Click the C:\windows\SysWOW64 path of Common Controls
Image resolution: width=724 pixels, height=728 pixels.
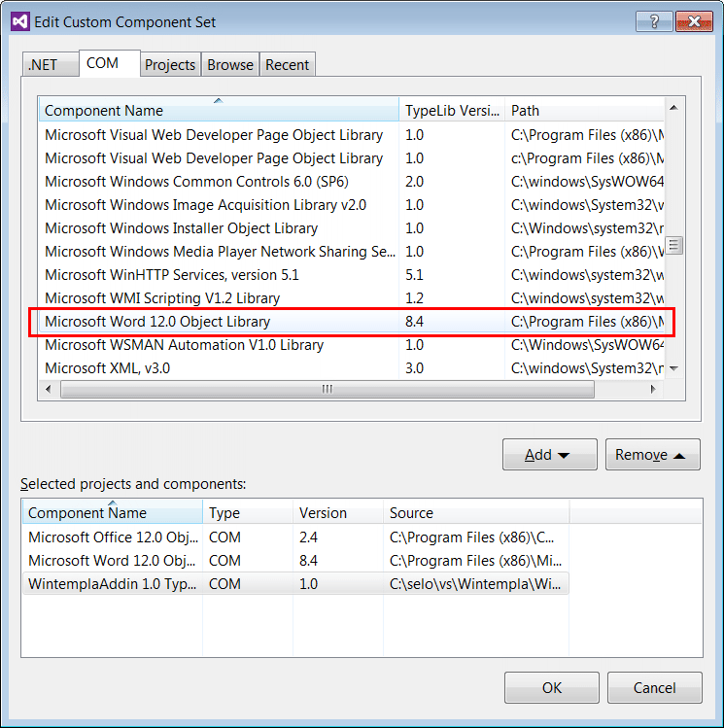tap(587, 182)
